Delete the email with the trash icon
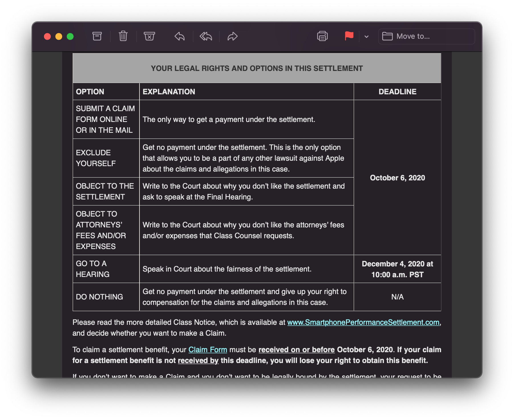 123,36
